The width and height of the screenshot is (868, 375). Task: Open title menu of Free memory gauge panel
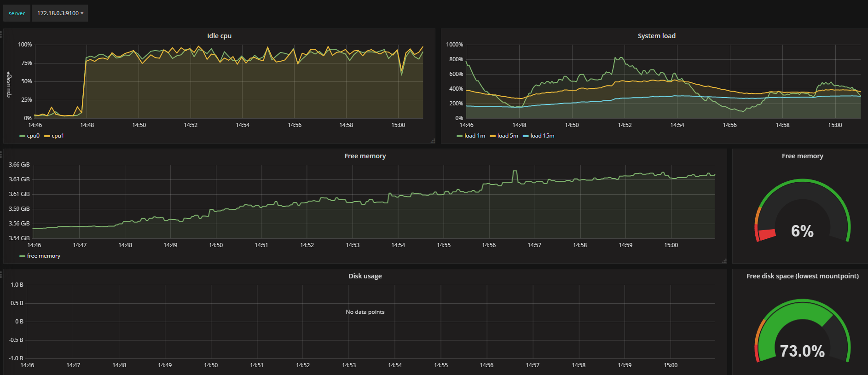[802, 156]
